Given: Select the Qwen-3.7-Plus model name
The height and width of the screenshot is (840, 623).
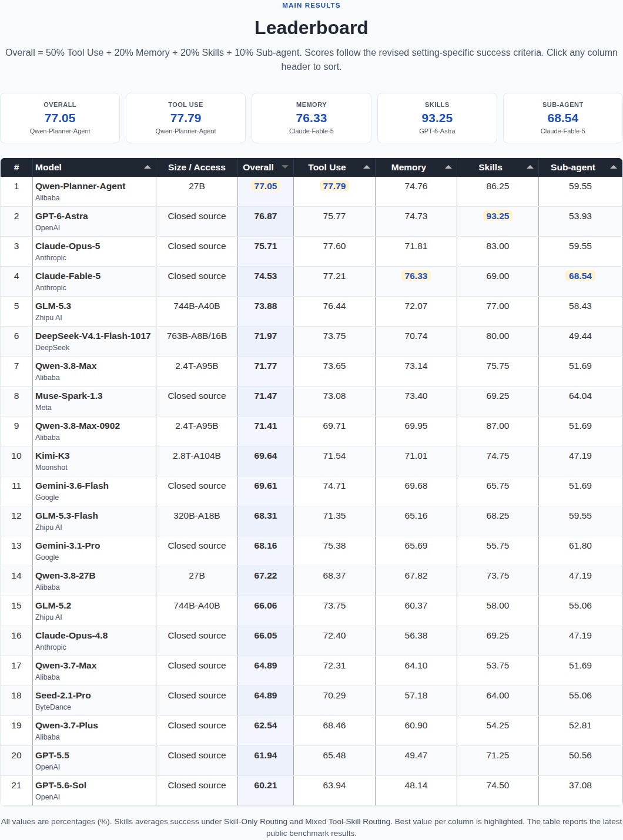Looking at the screenshot, I should click(x=66, y=725).
